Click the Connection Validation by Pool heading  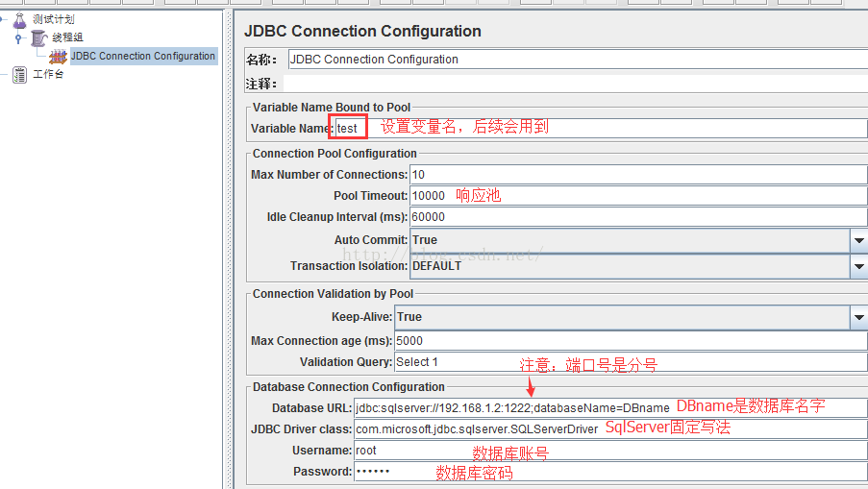click(333, 294)
